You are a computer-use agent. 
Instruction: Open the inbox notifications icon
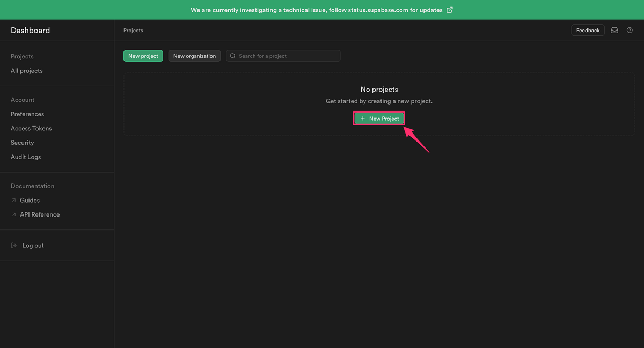pos(614,31)
